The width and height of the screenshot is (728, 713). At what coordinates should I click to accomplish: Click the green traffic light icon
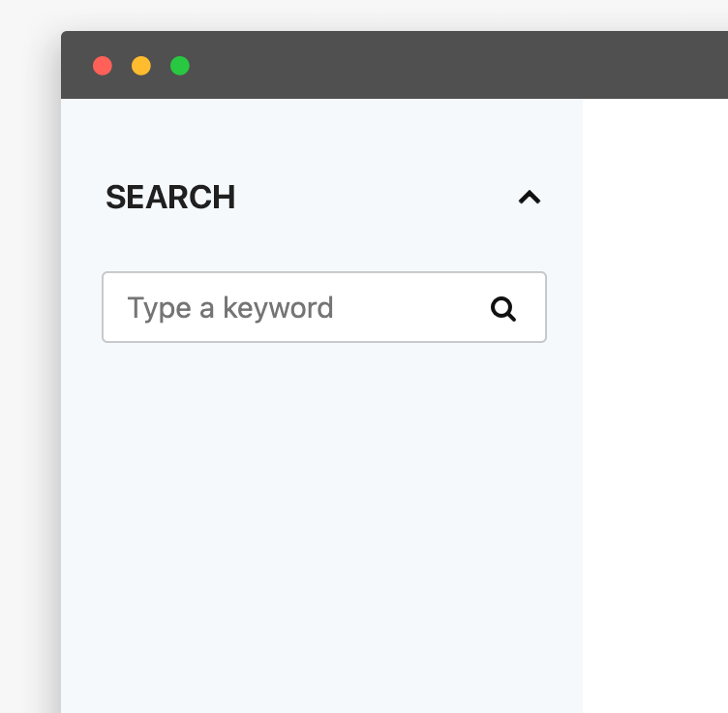click(180, 66)
